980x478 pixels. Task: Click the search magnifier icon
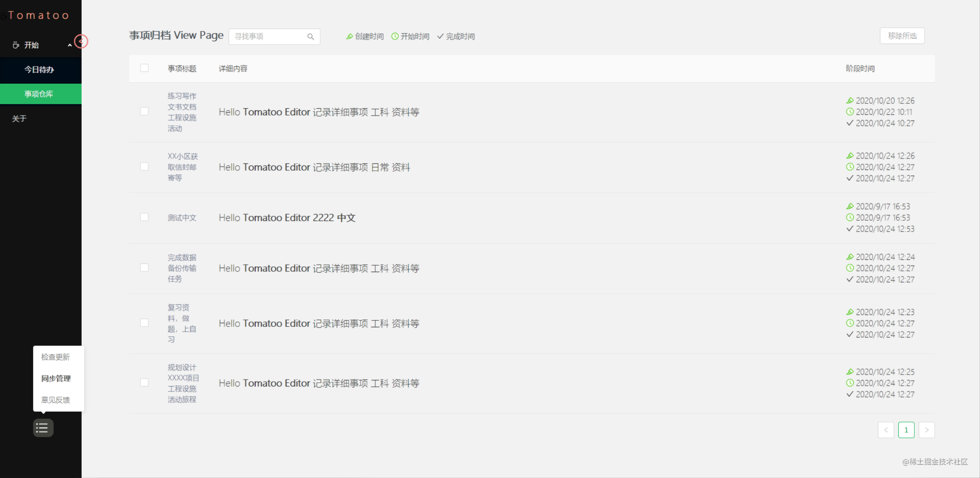coord(310,37)
